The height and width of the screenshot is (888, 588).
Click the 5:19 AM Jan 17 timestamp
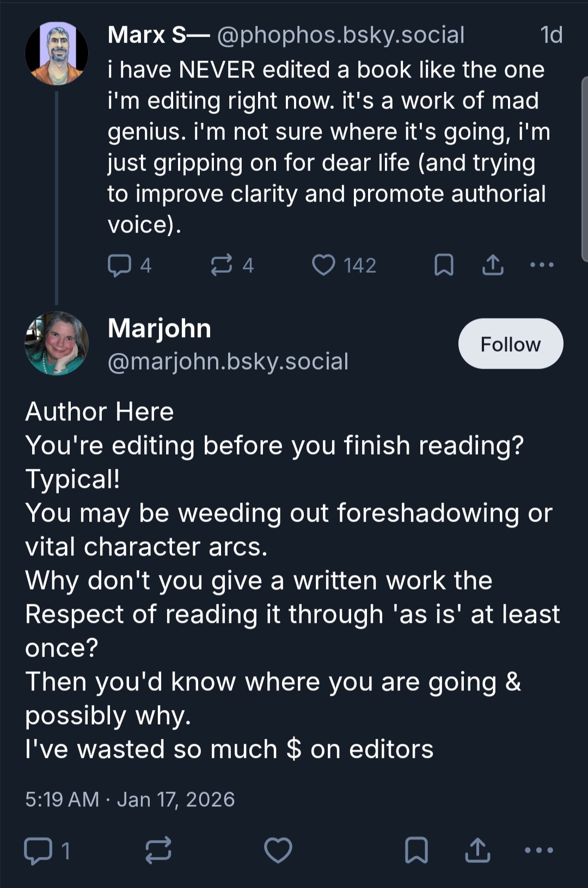click(130, 800)
